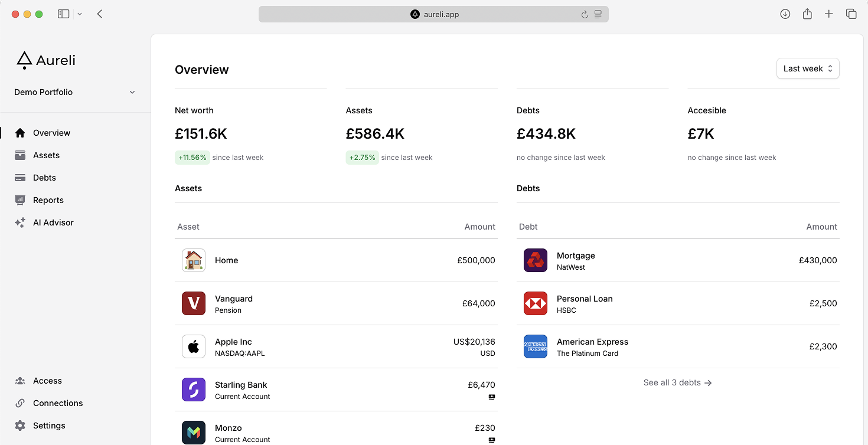Toggle the Safari sidebar button

coord(64,14)
